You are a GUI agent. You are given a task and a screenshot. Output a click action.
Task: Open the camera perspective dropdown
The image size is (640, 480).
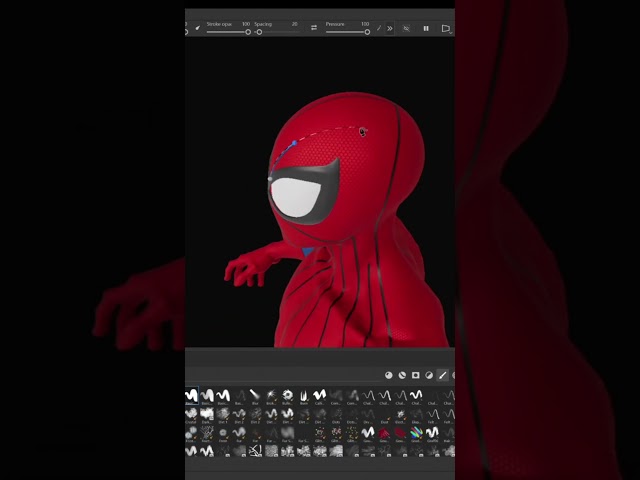click(447, 29)
